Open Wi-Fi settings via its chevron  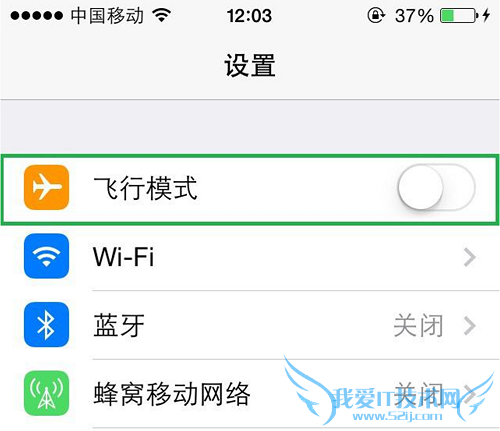coord(469,257)
